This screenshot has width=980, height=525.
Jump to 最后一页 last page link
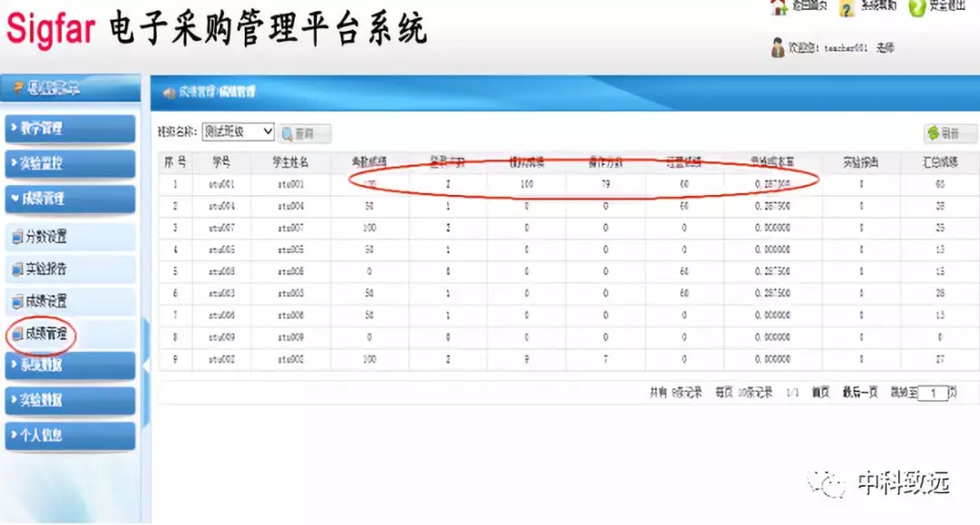point(860,394)
